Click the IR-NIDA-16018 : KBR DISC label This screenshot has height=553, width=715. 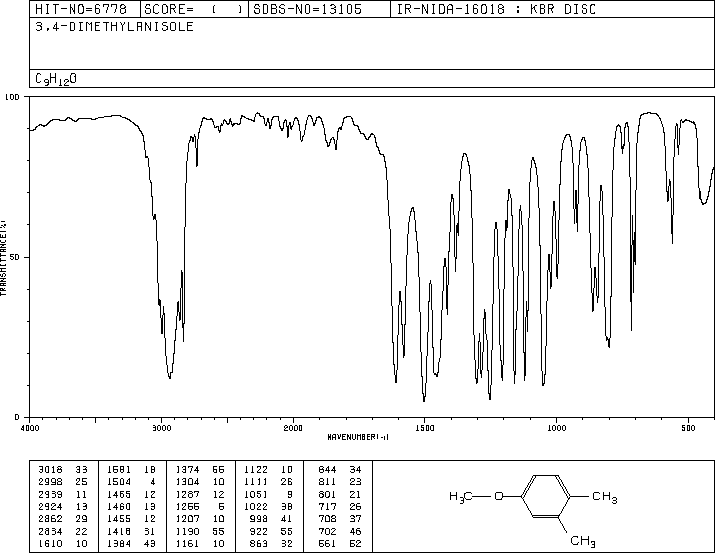496,9
